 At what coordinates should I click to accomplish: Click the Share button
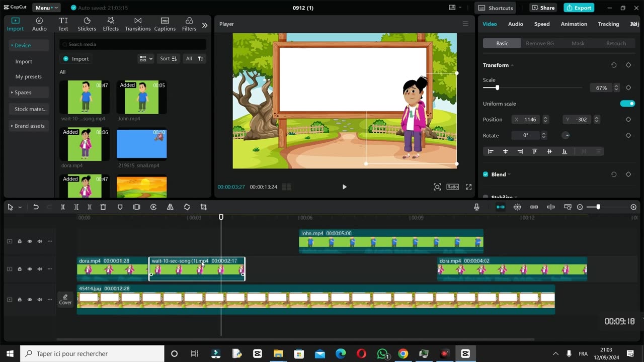(543, 8)
